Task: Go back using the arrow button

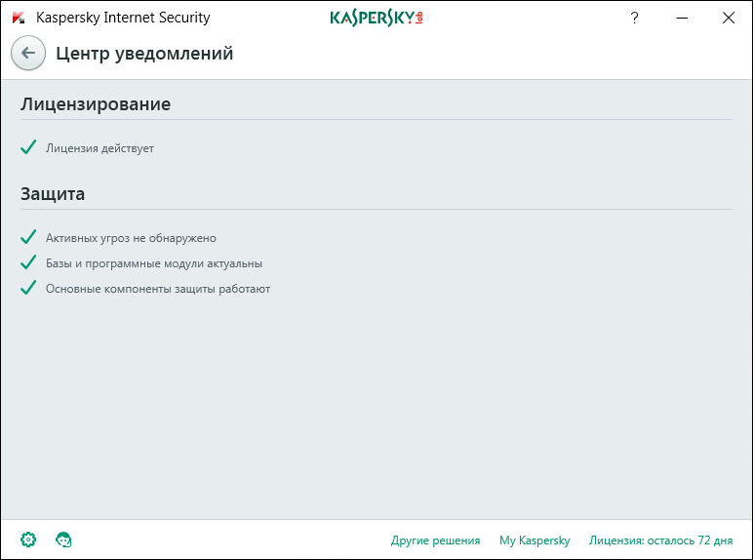Action: [28, 53]
